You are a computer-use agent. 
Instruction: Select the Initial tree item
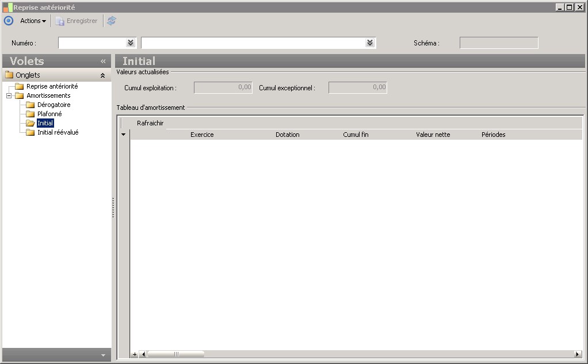(45, 123)
